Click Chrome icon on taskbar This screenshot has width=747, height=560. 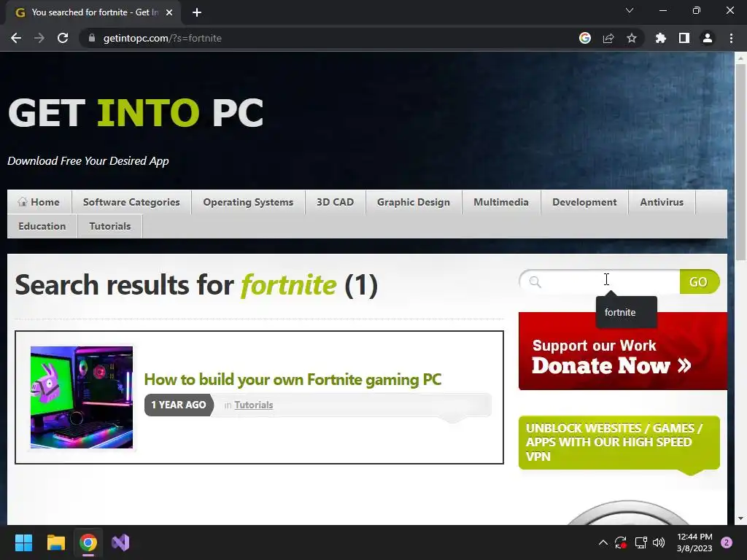(x=88, y=542)
